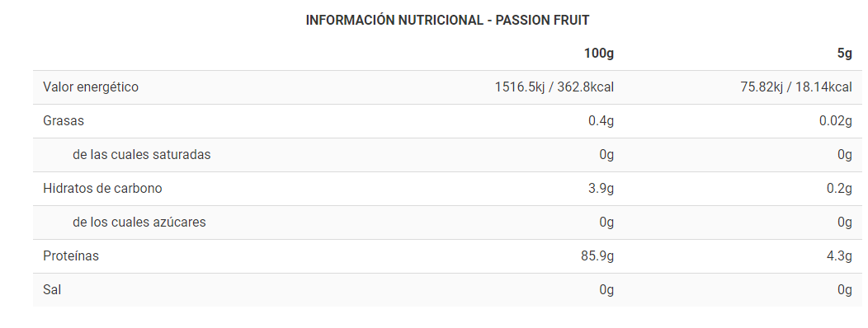Click the Valor energético row label
This screenshot has width=868, height=328.
click(x=91, y=87)
